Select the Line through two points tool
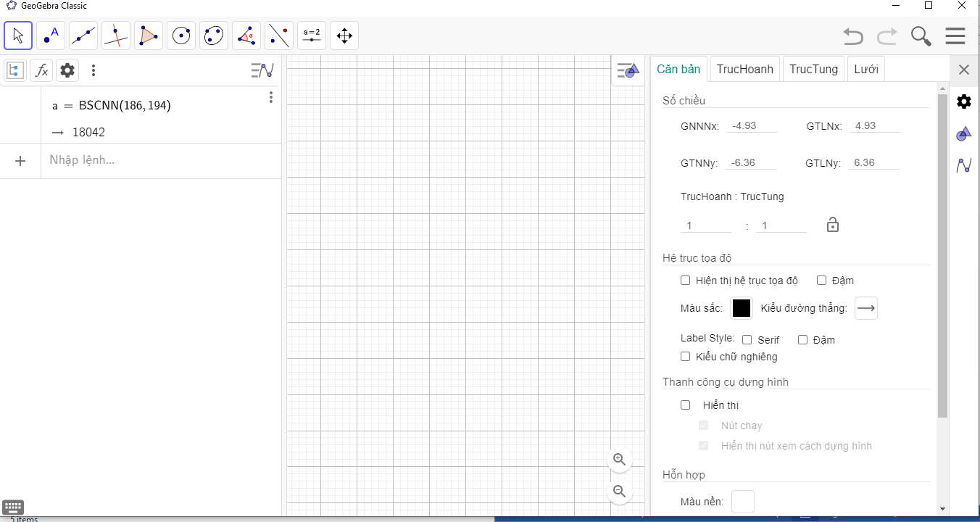This screenshot has height=522, width=980. pos(83,36)
